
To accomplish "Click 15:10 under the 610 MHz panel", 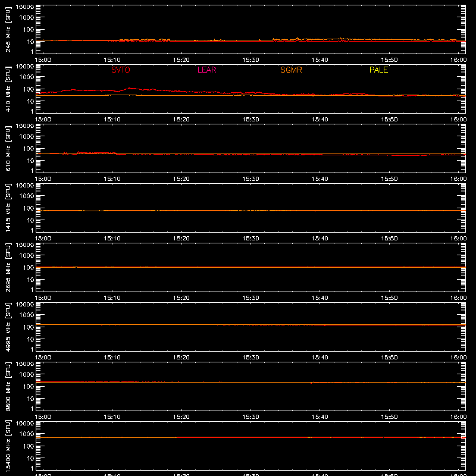I will [x=112, y=179].
